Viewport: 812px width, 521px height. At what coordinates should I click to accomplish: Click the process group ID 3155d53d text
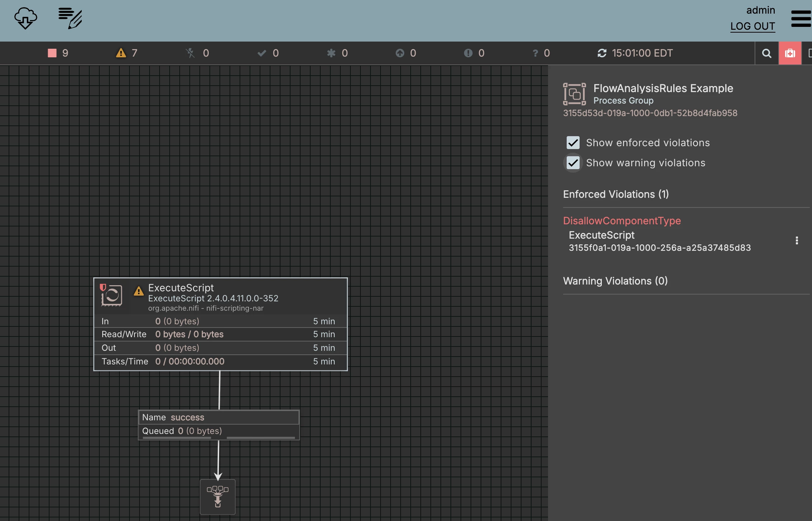(650, 113)
